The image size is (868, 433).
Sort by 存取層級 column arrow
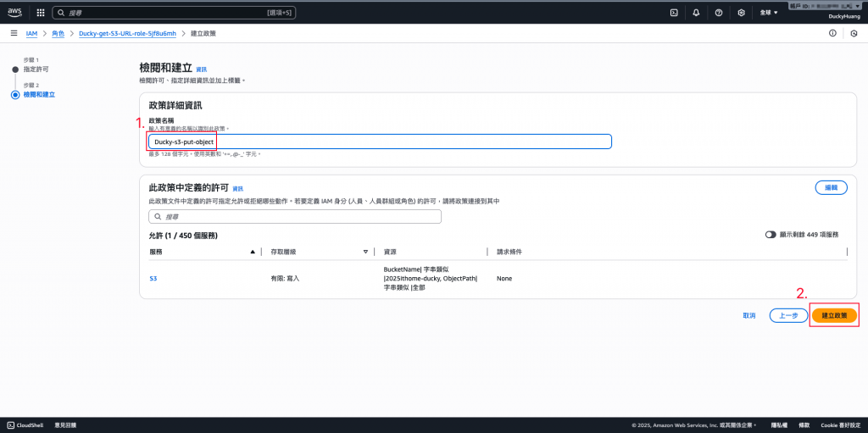[365, 252]
